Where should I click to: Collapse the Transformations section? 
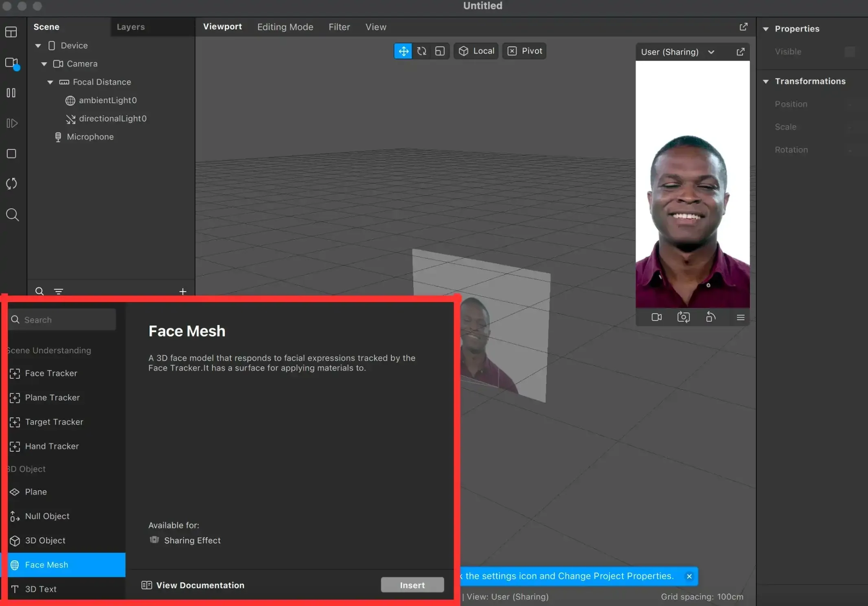pyautogui.click(x=766, y=81)
